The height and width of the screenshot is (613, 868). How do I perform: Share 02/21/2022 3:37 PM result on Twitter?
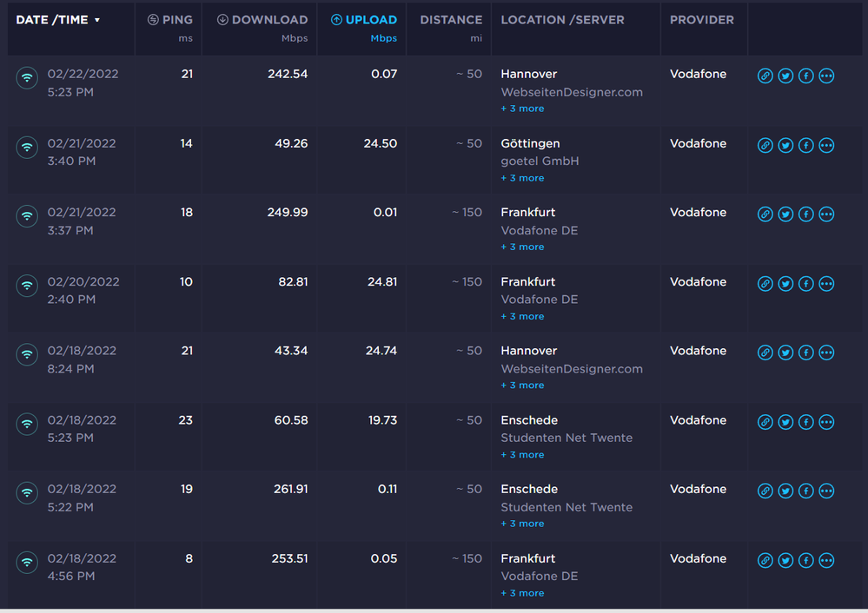(785, 214)
